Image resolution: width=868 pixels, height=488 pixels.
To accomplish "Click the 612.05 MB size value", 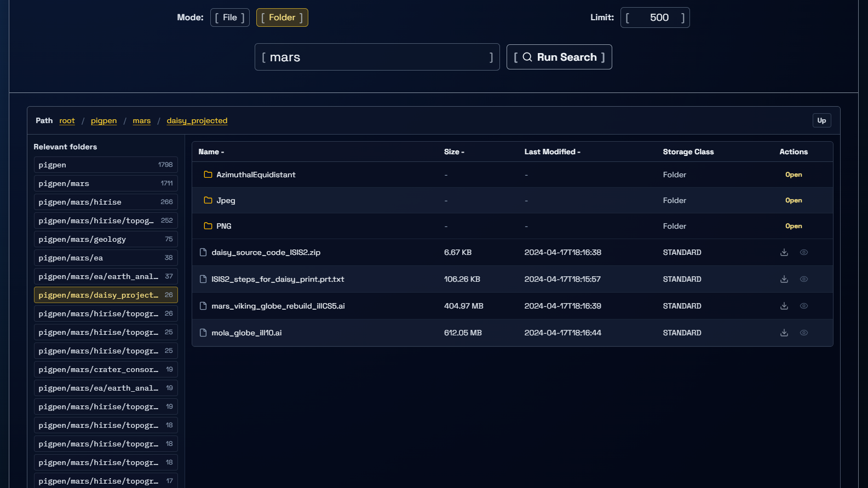I will point(463,333).
